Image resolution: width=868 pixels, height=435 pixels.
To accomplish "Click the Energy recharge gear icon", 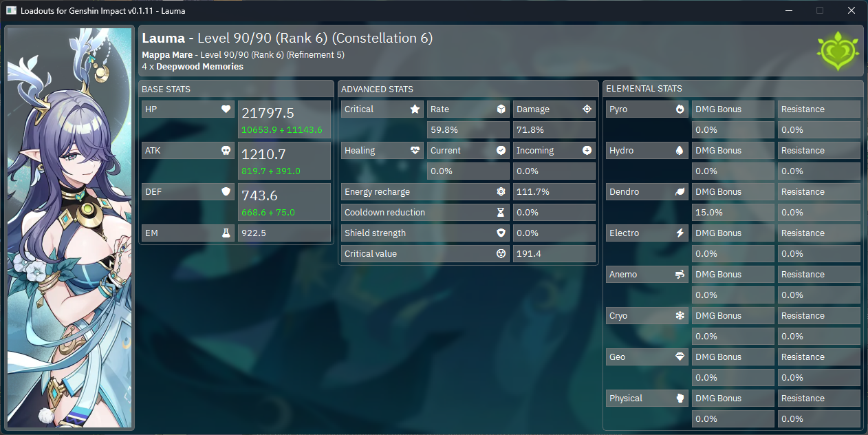I will click(x=501, y=192).
